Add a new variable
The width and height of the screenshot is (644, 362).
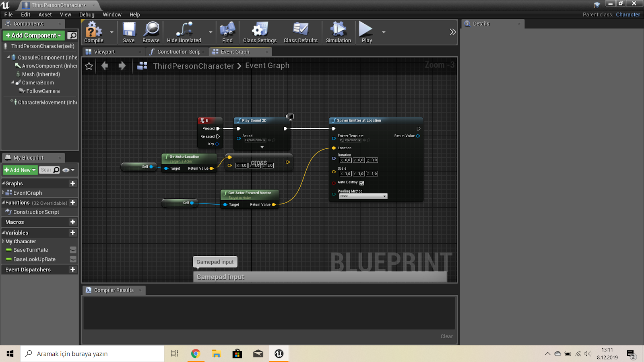click(x=73, y=232)
